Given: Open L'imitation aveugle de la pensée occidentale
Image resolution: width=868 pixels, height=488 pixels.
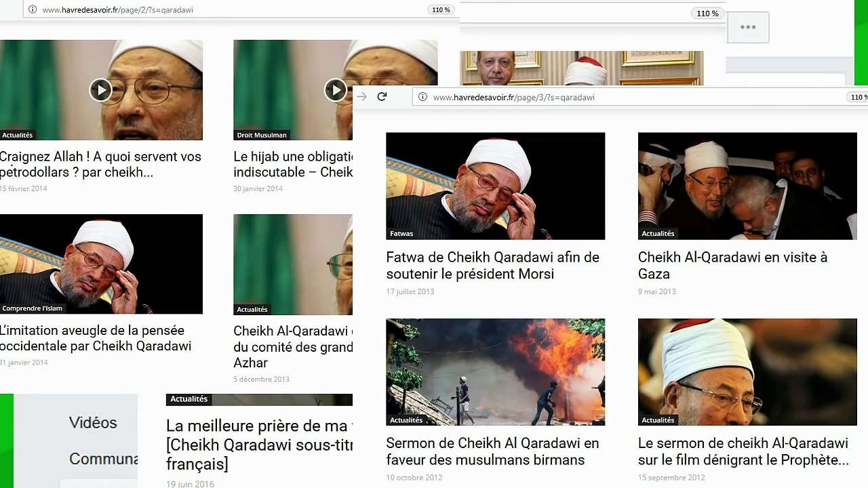Looking at the screenshot, I should click(x=96, y=338).
